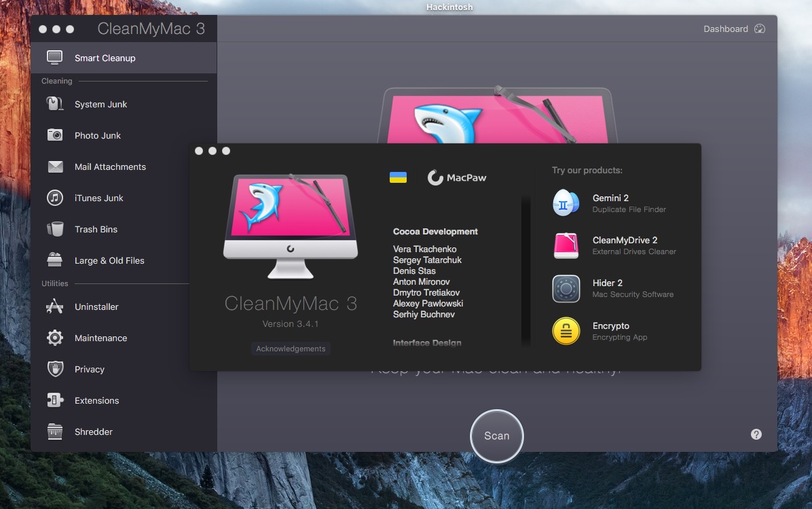
Task: Click the CleanMyDrive 2 product icon
Action: pyautogui.click(x=566, y=245)
